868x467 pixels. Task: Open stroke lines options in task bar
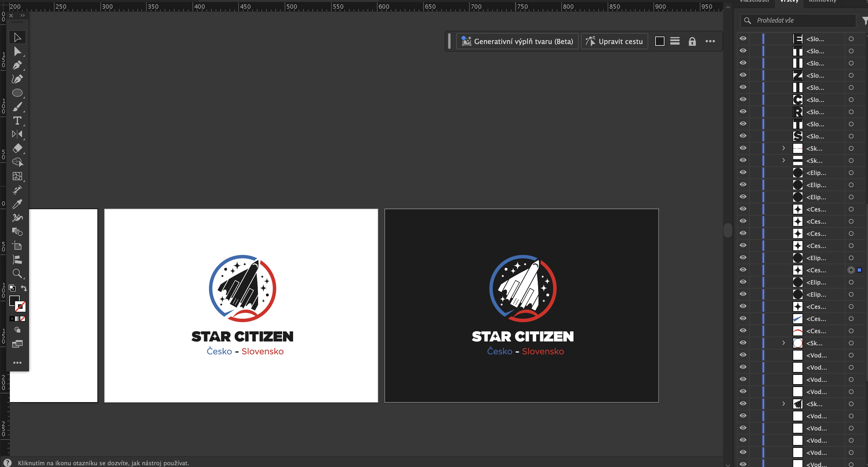(x=675, y=41)
